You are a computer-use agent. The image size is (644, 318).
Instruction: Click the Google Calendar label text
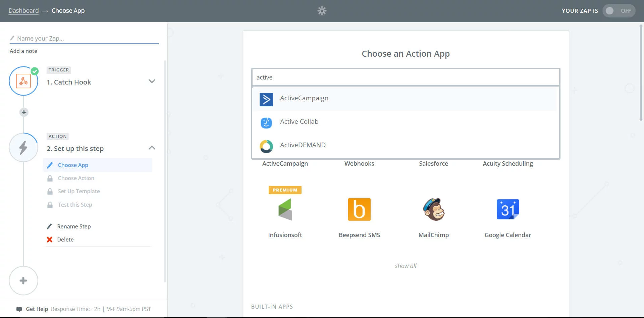coord(508,235)
